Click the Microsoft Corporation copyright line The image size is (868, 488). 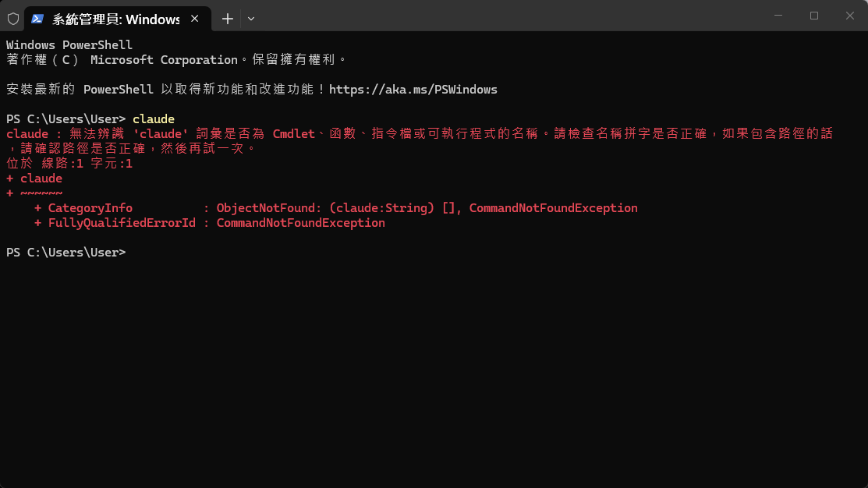(x=176, y=60)
